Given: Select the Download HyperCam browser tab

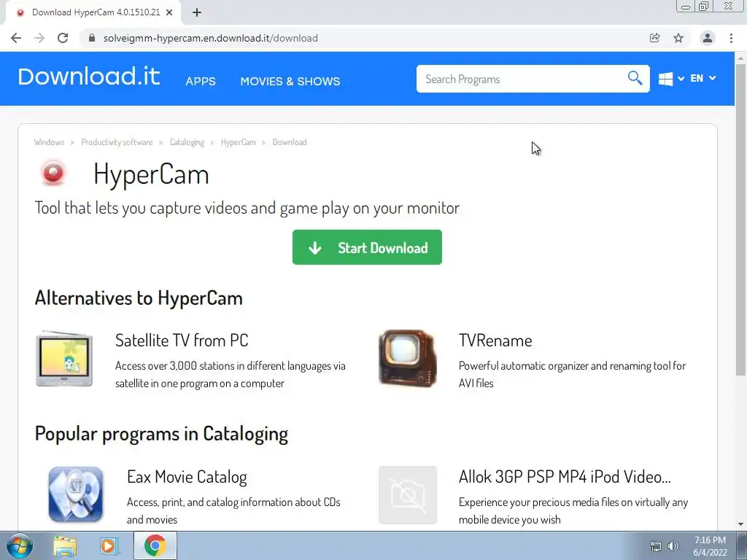Looking at the screenshot, I should click(93, 12).
